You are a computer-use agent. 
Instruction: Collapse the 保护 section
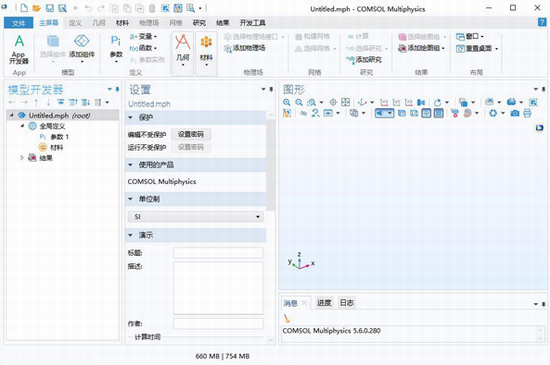tap(130, 117)
